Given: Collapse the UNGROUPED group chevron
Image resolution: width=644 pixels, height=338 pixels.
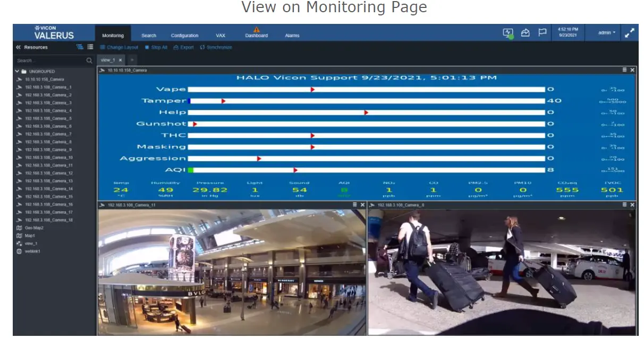Looking at the screenshot, I should 17,71.
